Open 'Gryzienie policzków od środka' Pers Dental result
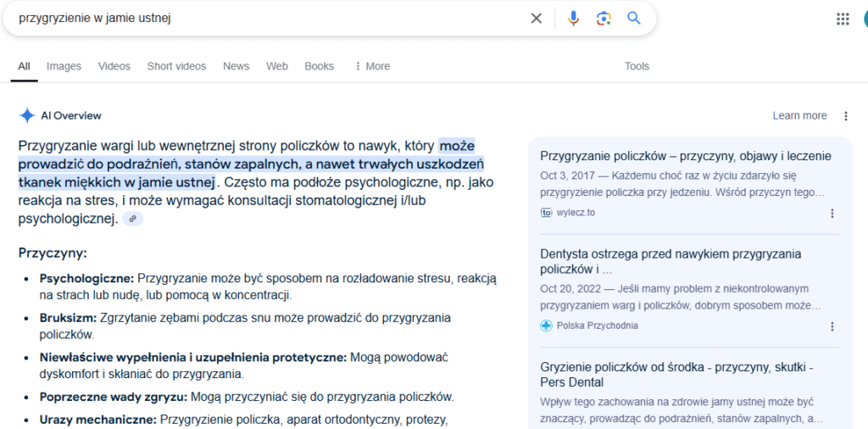The width and height of the screenshot is (868, 429). click(676, 375)
